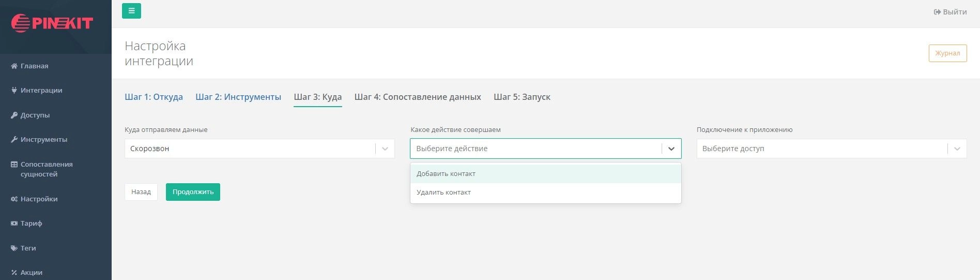Click the gears icon beside Настройки
This screenshot has width=980, height=280.
click(x=14, y=199)
